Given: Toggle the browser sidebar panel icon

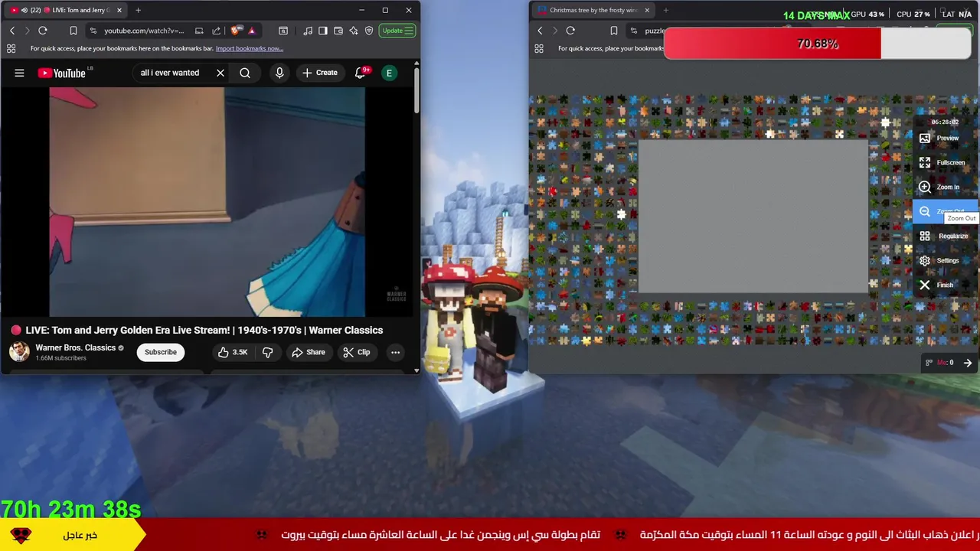Looking at the screenshot, I should [323, 31].
